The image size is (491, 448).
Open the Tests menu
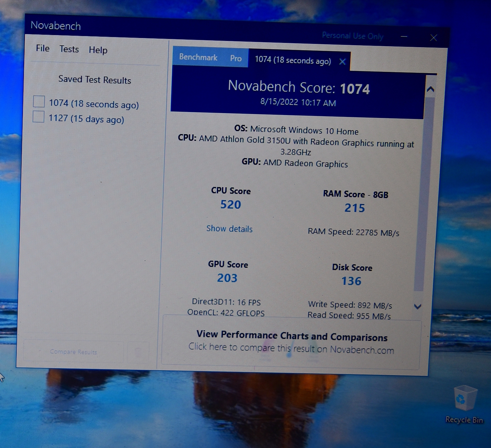pyautogui.click(x=69, y=49)
